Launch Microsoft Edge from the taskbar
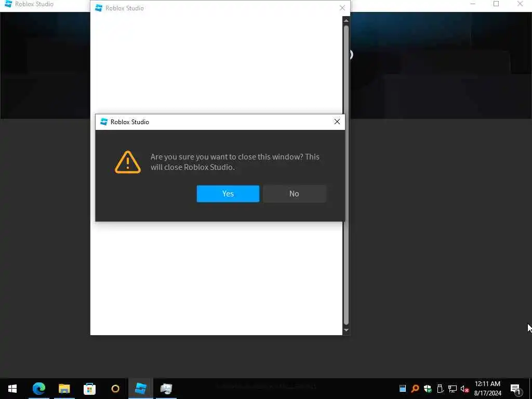532x399 pixels. coord(38,389)
